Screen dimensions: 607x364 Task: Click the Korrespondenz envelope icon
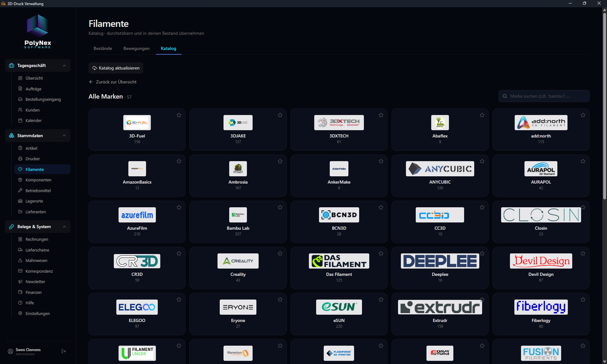tap(20, 271)
